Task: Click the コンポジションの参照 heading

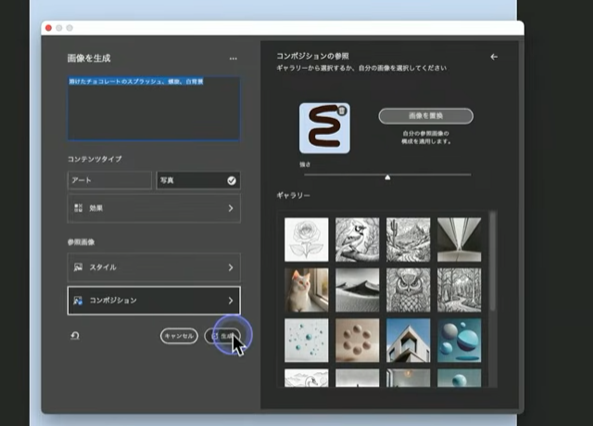Action: point(313,56)
